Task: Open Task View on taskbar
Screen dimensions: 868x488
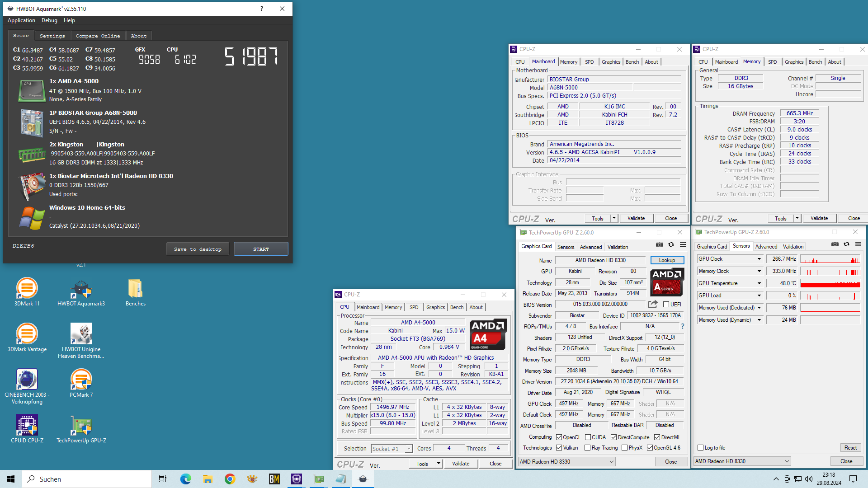Action: pyautogui.click(x=163, y=479)
